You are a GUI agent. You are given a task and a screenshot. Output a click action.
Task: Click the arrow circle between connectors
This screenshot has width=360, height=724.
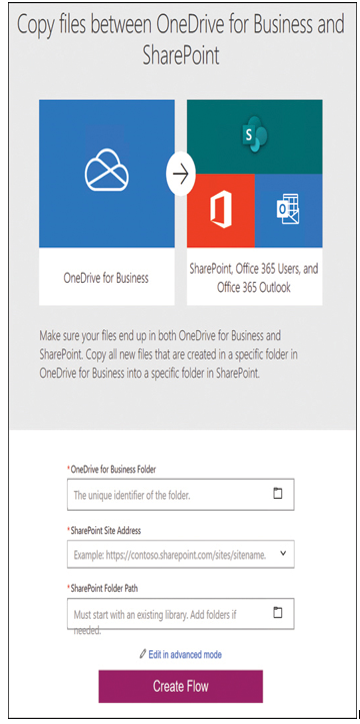tap(181, 175)
